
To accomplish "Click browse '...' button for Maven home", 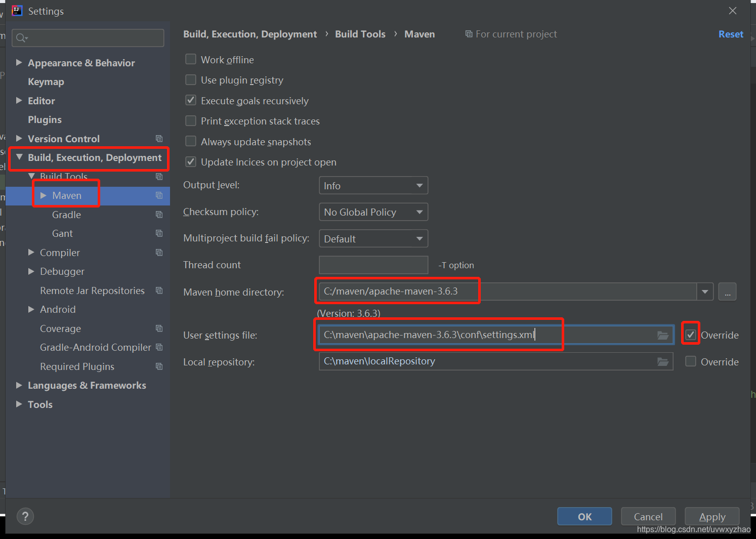I will click(x=727, y=292).
